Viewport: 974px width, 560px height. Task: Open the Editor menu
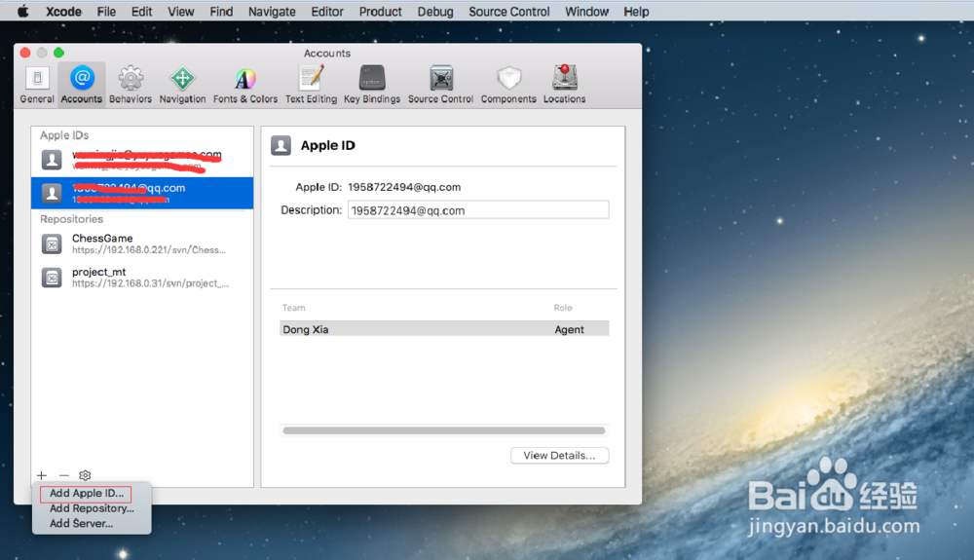coord(327,11)
